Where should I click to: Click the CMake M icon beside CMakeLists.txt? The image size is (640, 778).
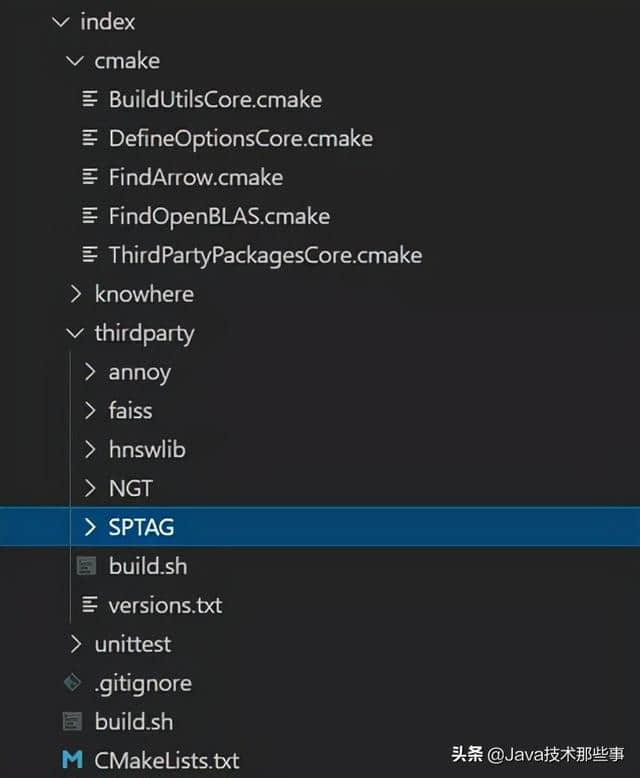pyautogui.click(x=72, y=760)
